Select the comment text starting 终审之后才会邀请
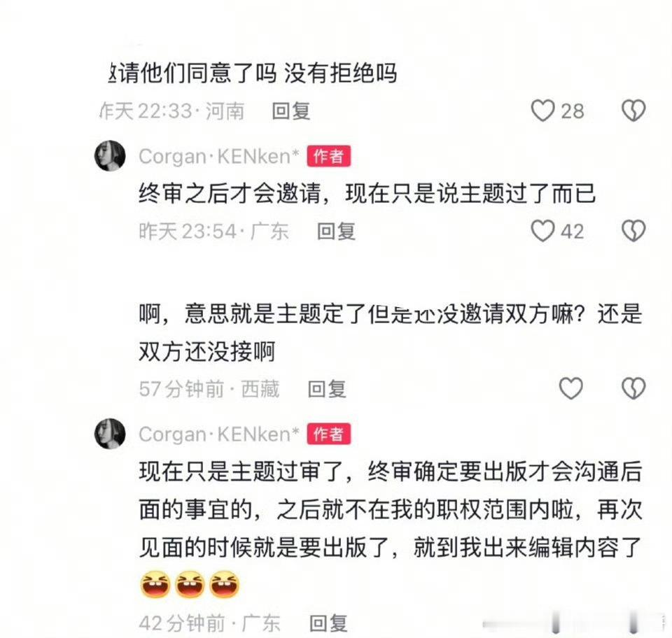 pos(367,194)
